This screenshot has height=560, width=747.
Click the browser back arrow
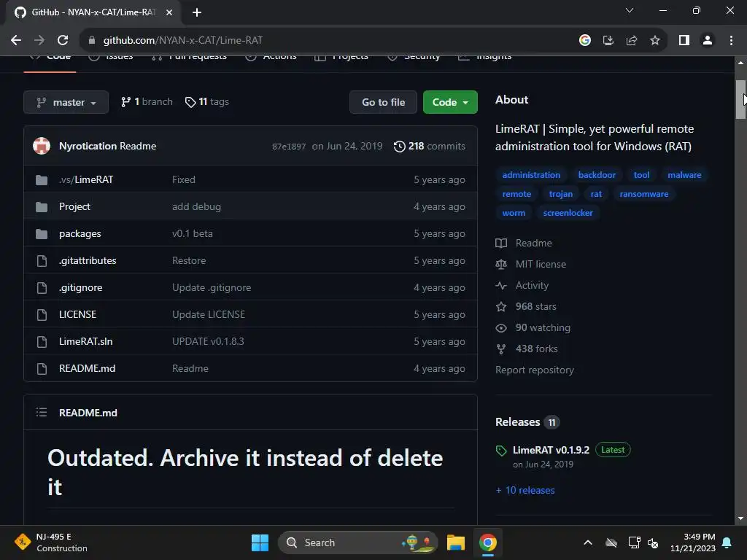click(16, 41)
